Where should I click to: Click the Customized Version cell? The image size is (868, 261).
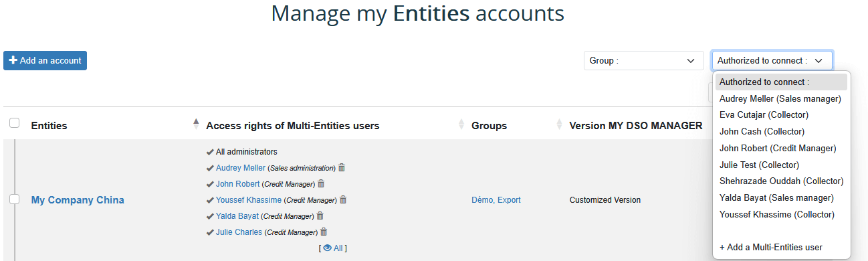coord(605,199)
